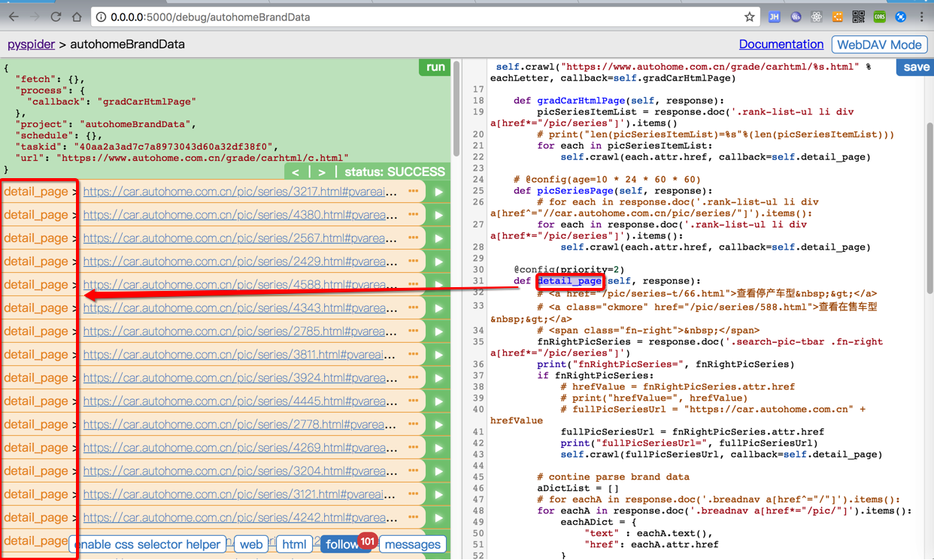The image size is (934, 560).
Task: Show task details dots for series/3217
Action: [414, 192]
